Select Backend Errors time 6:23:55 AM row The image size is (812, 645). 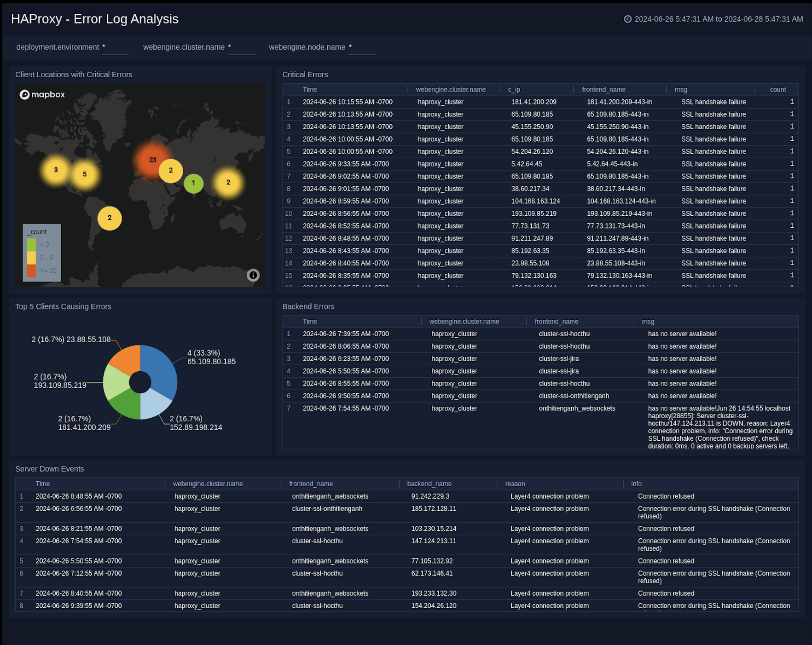pos(346,359)
